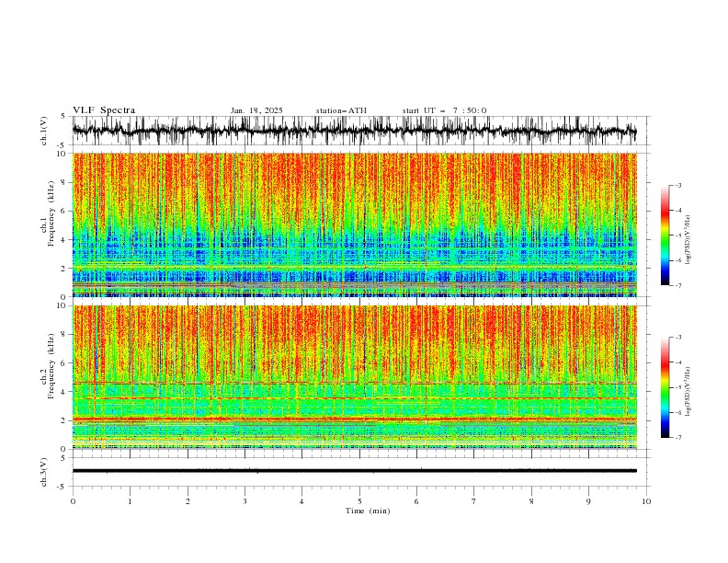This screenshot has width=728, height=563.
Task: Click the "5" tick on the Time axis
Action: (x=359, y=501)
